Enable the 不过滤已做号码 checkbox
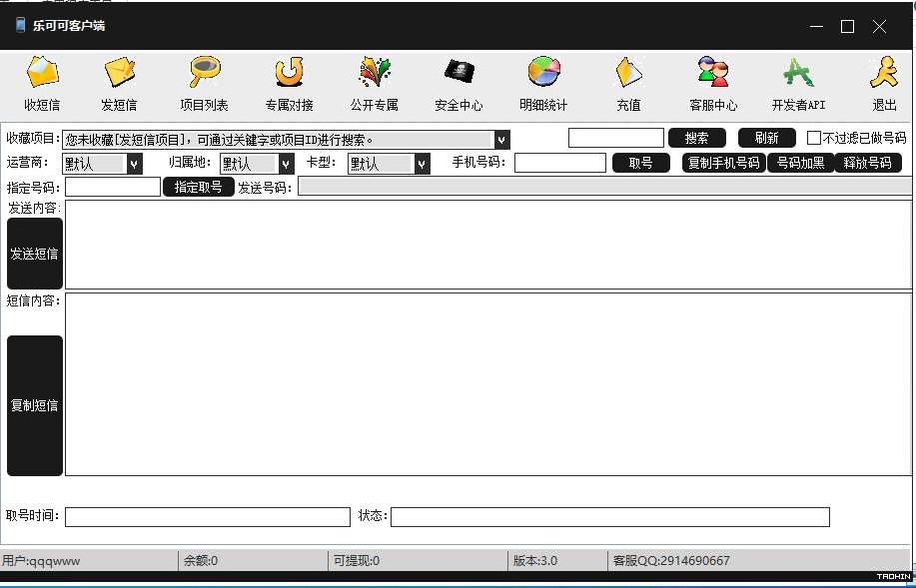916x588 pixels. click(x=814, y=138)
